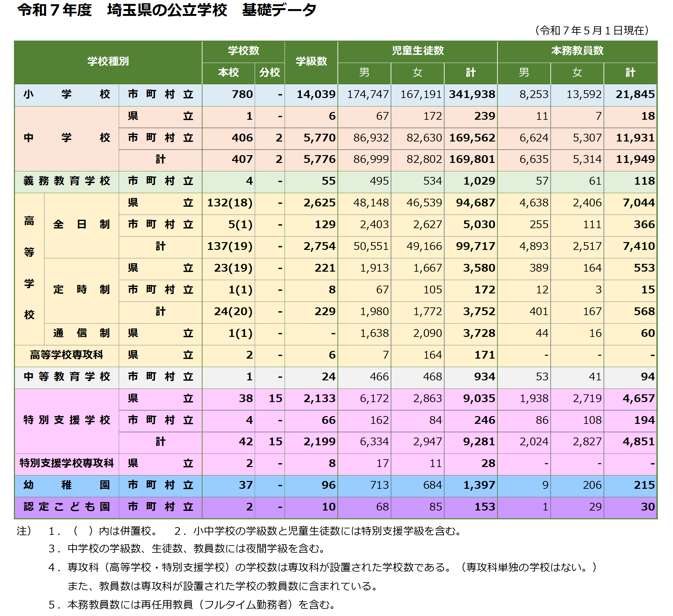Click the 9,035 student total cell

(471, 399)
